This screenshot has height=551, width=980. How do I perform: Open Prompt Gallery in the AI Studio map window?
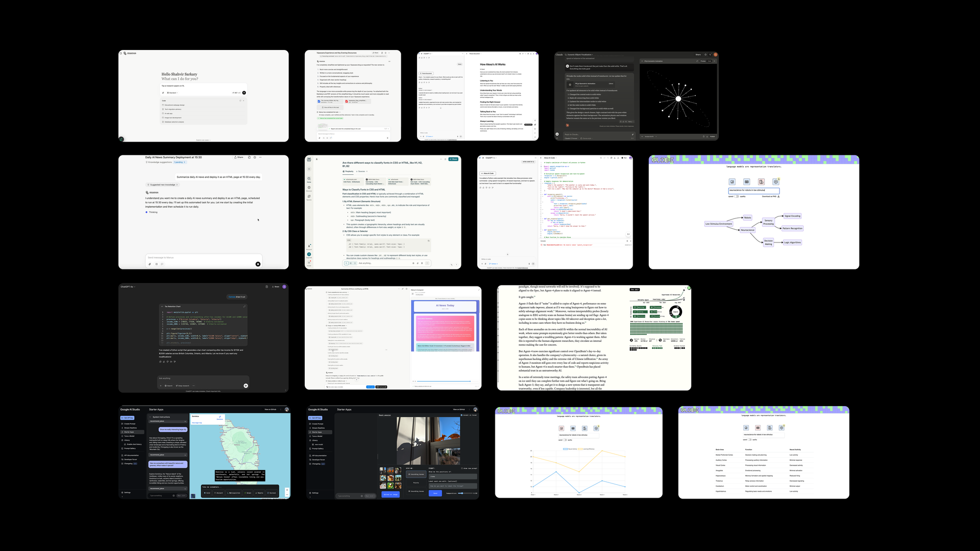(x=130, y=448)
